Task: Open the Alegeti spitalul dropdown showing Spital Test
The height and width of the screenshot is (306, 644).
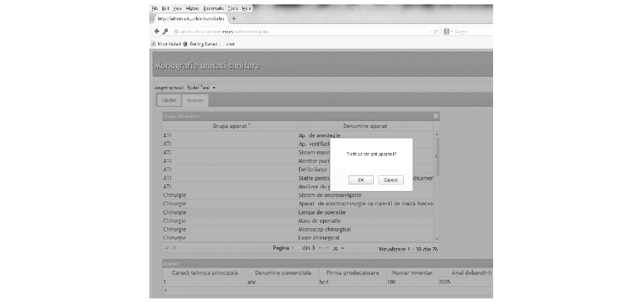Action: [x=201, y=87]
